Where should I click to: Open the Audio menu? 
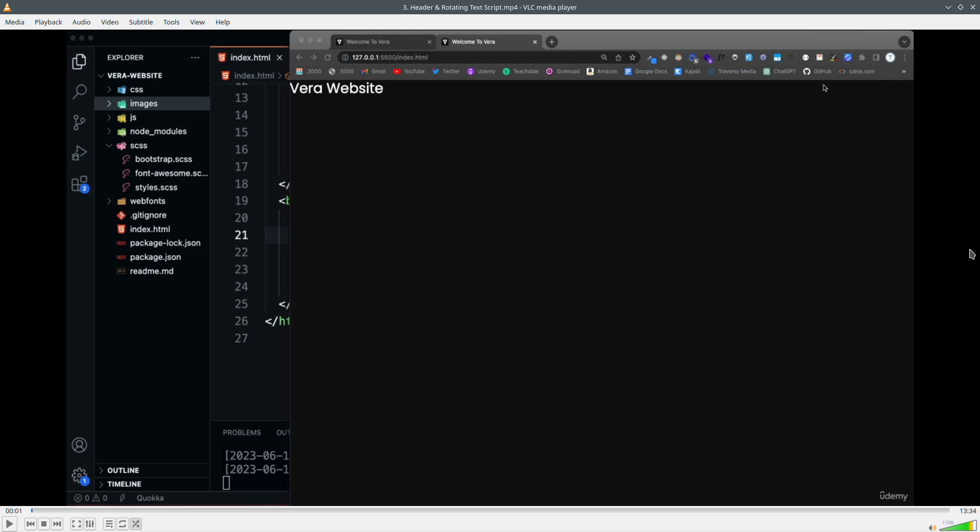82,22
